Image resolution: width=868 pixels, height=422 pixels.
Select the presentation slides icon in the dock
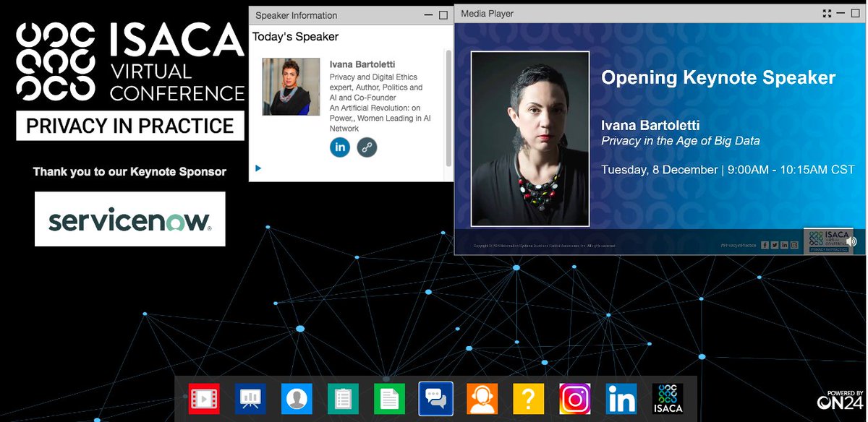[x=250, y=398]
